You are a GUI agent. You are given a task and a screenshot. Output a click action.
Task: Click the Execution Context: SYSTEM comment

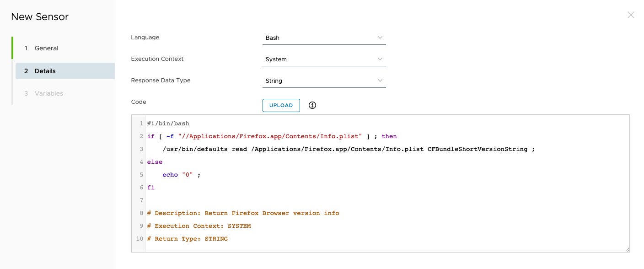point(199,226)
